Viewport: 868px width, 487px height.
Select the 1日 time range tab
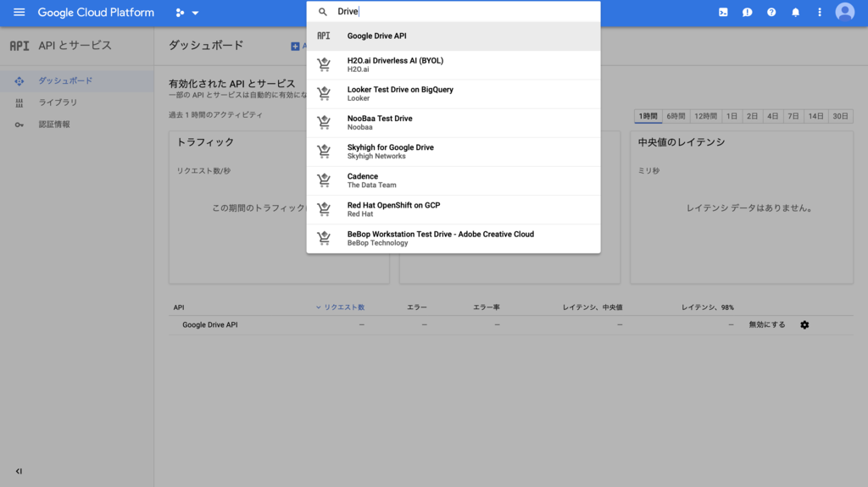(x=732, y=116)
